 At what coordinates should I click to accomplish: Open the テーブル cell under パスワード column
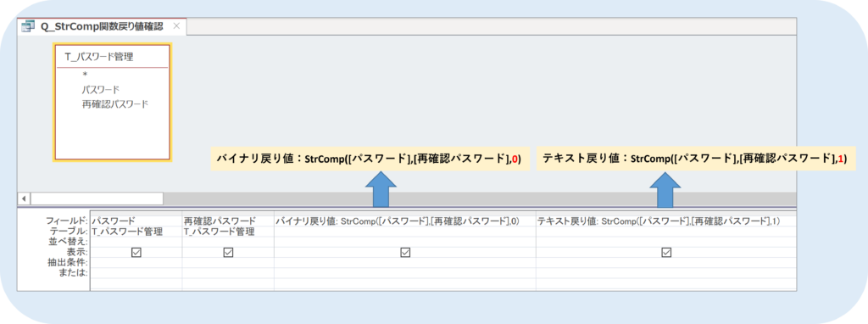pyautogui.click(x=136, y=232)
